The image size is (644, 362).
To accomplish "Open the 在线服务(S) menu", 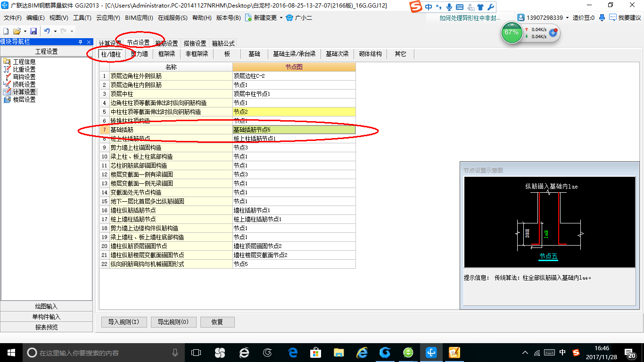I will (x=173, y=18).
